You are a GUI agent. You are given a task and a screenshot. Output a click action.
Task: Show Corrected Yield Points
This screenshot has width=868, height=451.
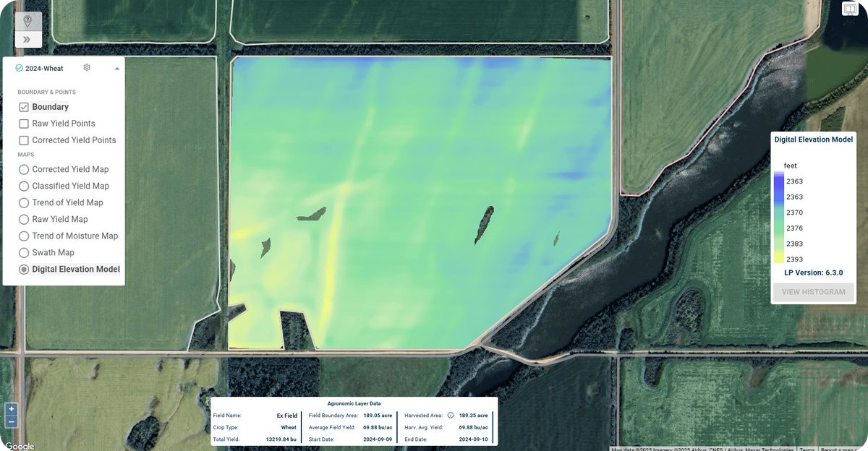[x=24, y=139]
